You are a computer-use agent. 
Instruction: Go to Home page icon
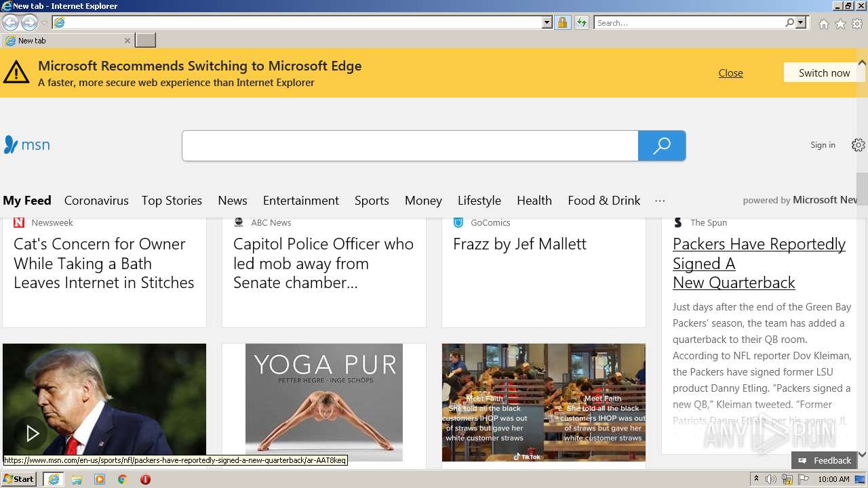pos(823,24)
